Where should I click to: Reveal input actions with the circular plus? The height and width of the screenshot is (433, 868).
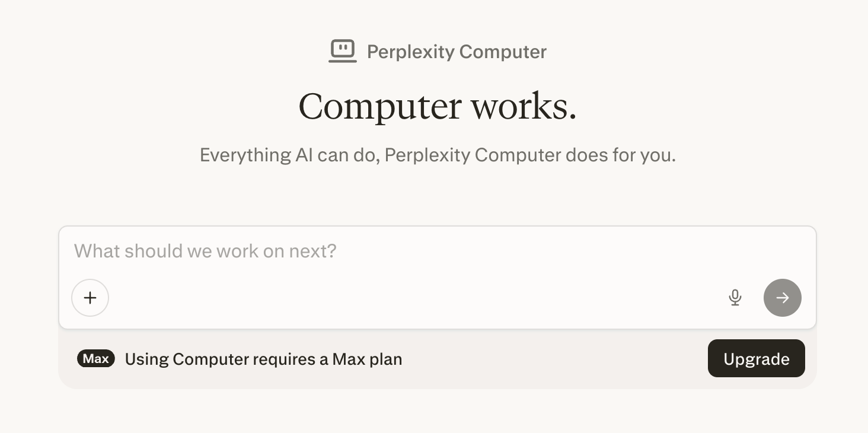(90, 298)
